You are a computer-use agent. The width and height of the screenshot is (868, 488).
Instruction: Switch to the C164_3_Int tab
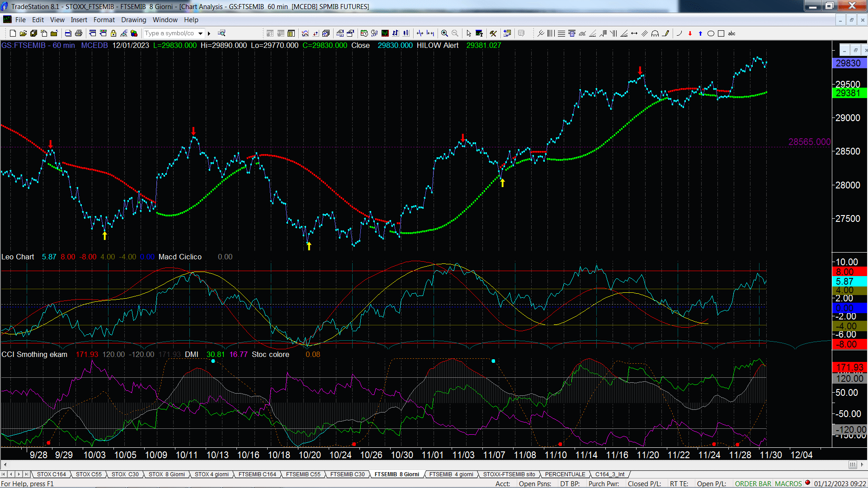pos(610,474)
